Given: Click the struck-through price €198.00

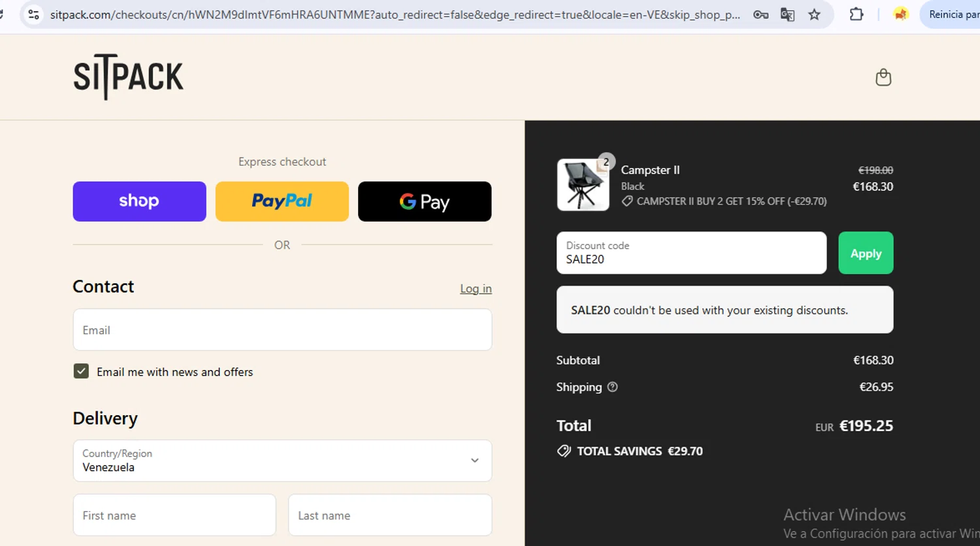Looking at the screenshot, I should [875, 170].
